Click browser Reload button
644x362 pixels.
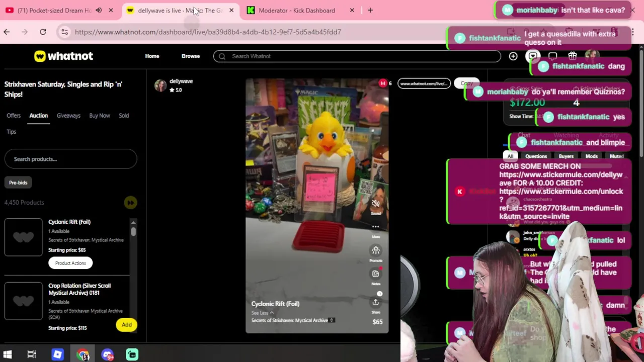[43, 32]
